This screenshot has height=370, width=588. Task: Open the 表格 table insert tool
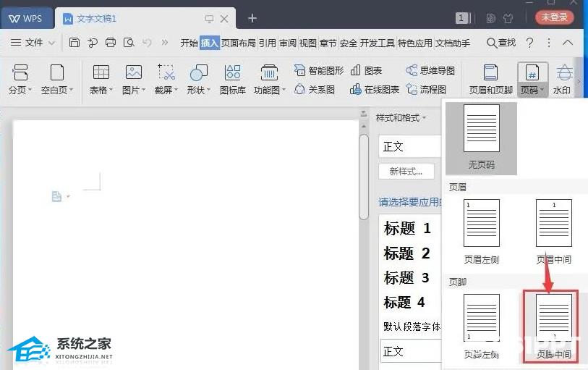(101, 80)
